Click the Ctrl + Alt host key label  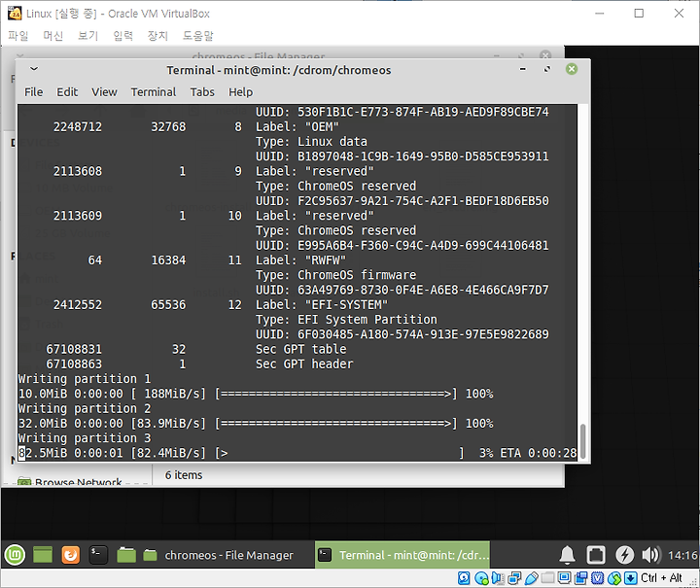(x=662, y=578)
